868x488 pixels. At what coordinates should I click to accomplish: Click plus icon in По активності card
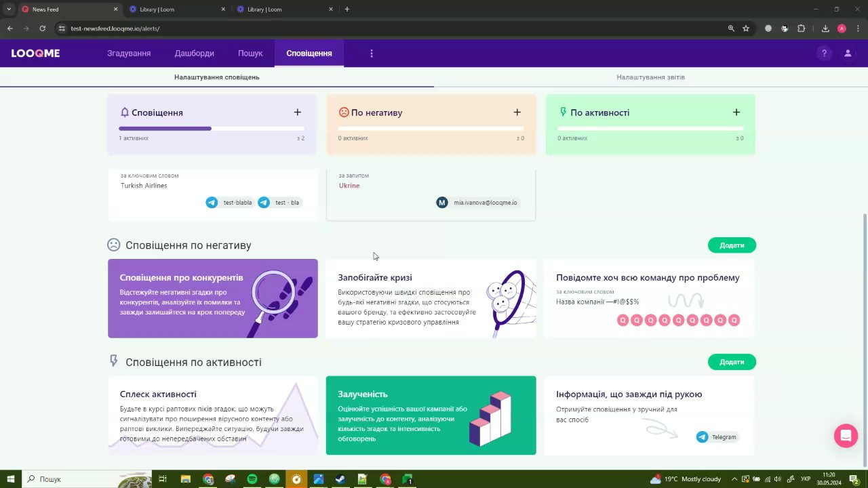pos(736,112)
